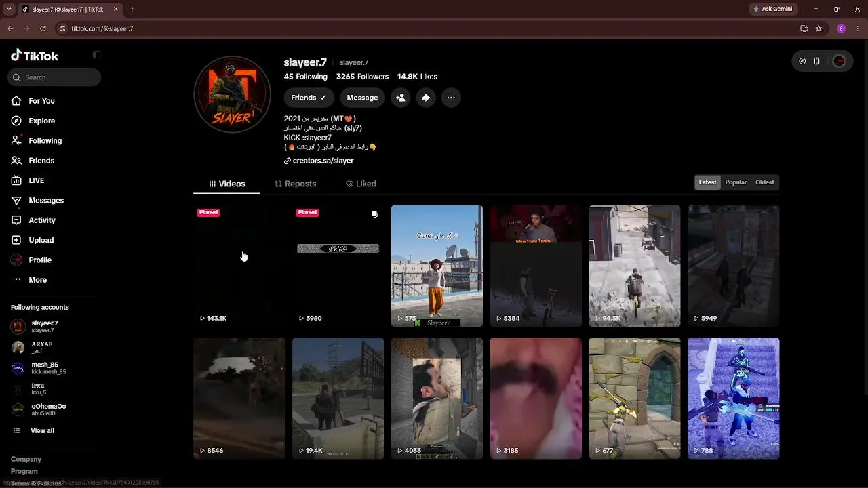Screen dimensions: 868x488
Task: Open the Profile avatar icon in sidebar
Action: (17, 260)
